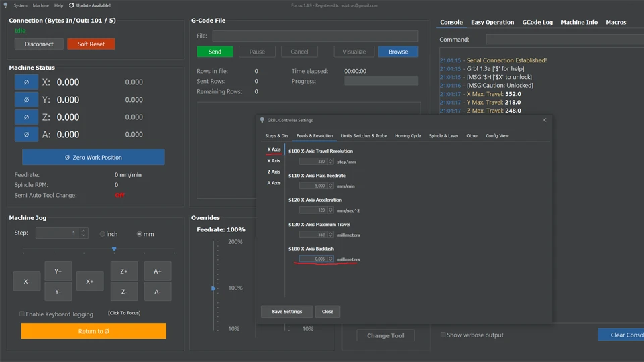Screen dimensions: 644x362
Task: Adjust X-Axis Max. Feedrate spinner arrows
Action: pyautogui.click(x=330, y=186)
